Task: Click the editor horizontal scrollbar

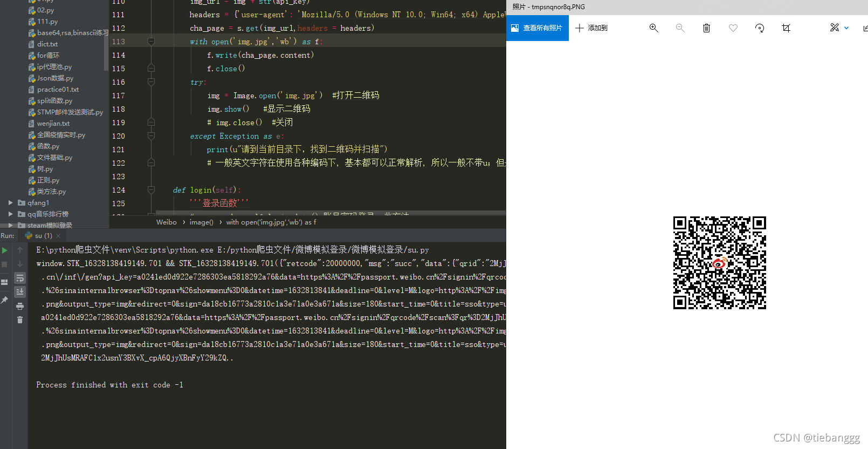Action: tap(330, 213)
